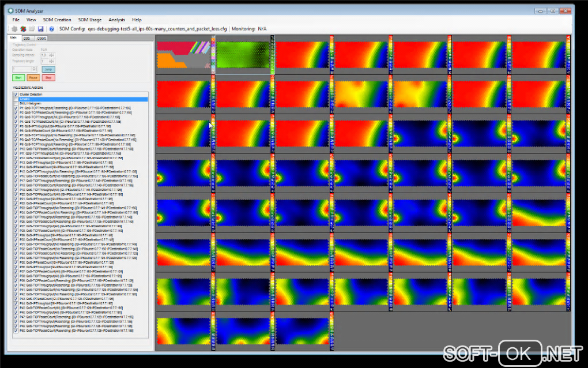588x368 pixels.
Task: Click the SOM Config file name text
Action: click(x=157, y=29)
